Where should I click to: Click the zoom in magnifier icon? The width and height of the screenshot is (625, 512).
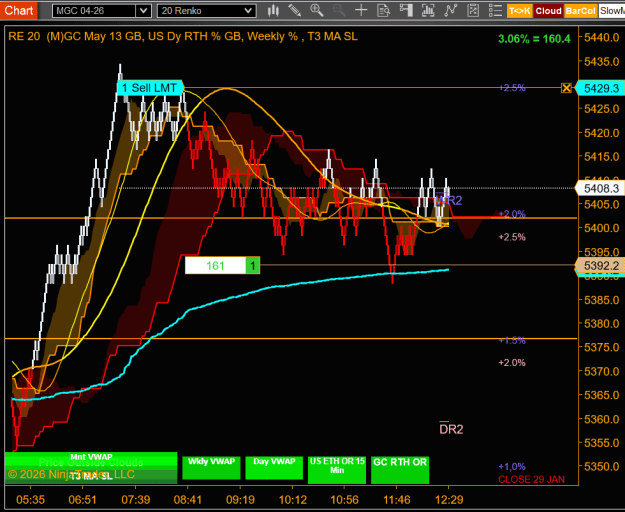(317, 10)
